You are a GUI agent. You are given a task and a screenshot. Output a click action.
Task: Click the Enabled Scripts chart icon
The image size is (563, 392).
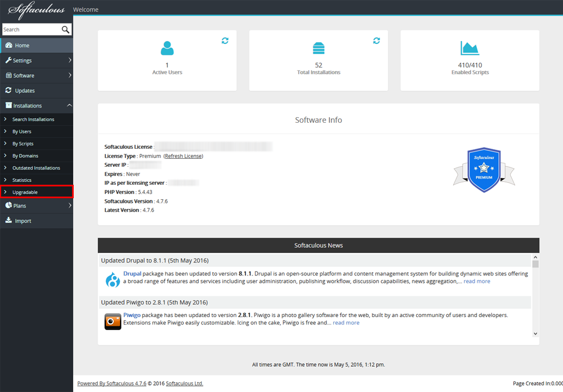click(x=470, y=48)
